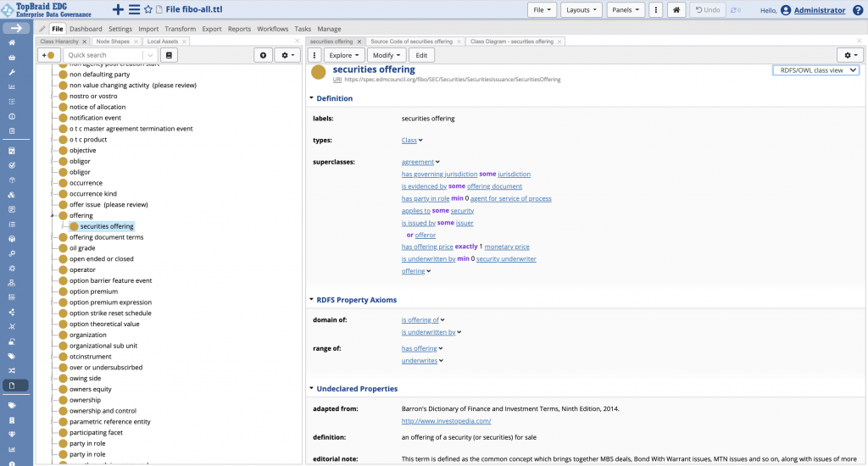Collapse the offering tree node
The height and width of the screenshot is (466, 868).
[53, 215]
